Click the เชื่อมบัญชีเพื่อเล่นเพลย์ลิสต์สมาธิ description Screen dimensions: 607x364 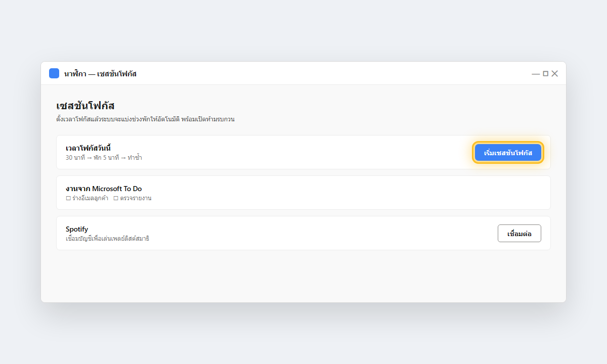click(107, 239)
